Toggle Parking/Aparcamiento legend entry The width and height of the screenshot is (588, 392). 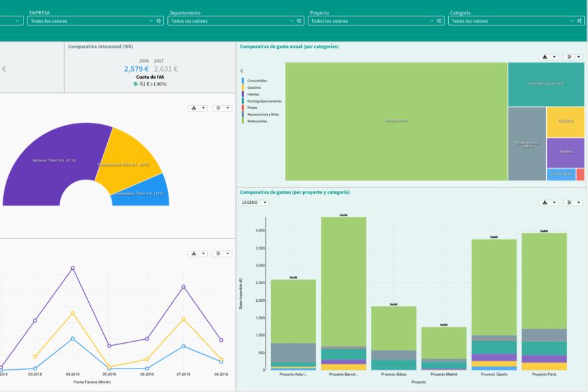point(262,101)
